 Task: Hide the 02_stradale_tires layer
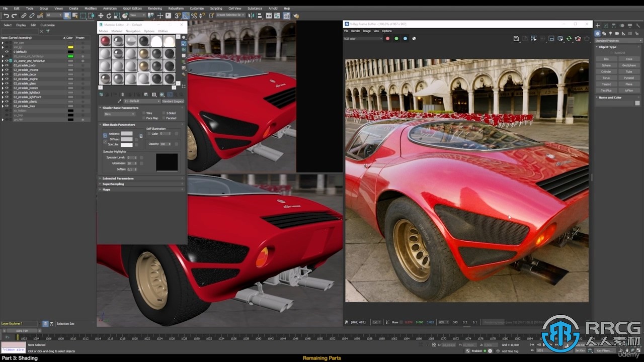[7, 106]
